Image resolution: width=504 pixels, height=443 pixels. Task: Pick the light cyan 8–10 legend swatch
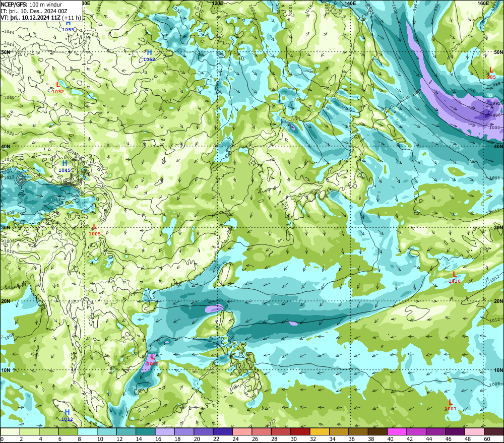[87, 431]
